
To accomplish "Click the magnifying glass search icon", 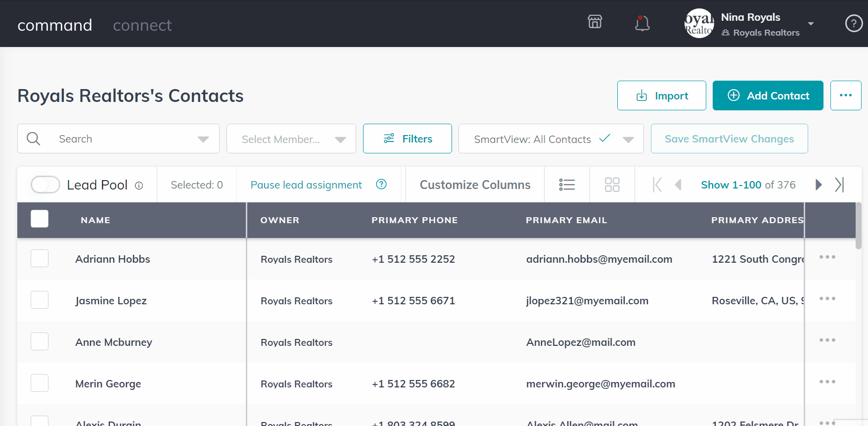I will 34,139.
